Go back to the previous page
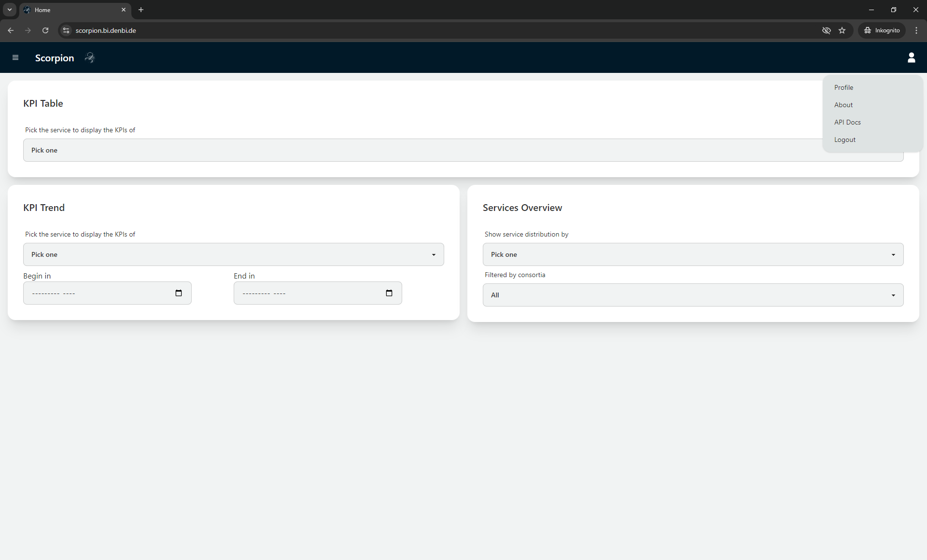The image size is (927, 560). [11, 30]
